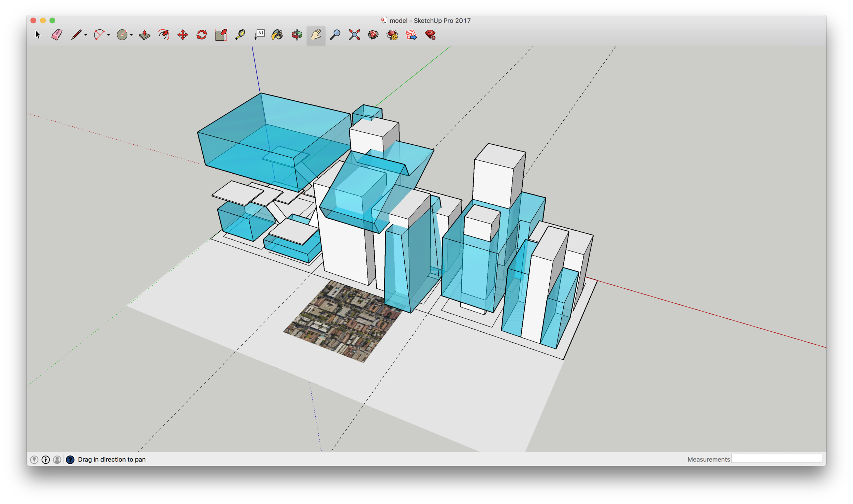Screen dimensions: 853x504
Task: Open the Extension Manager ruby icon
Action: pos(430,35)
